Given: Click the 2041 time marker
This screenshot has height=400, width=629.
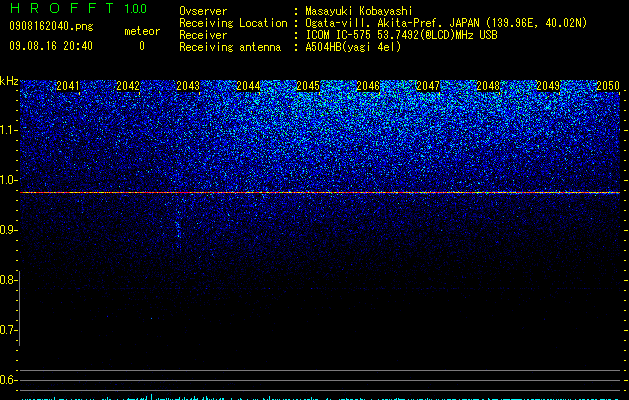Looking at the screenshot, I should [68, 86].
